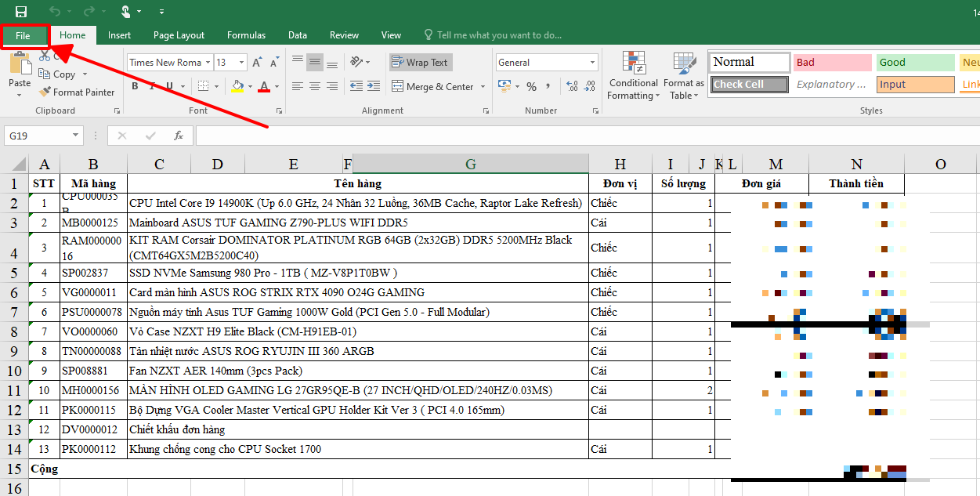Increase the font size
The image size is (980, 496).
click(258, 63)
